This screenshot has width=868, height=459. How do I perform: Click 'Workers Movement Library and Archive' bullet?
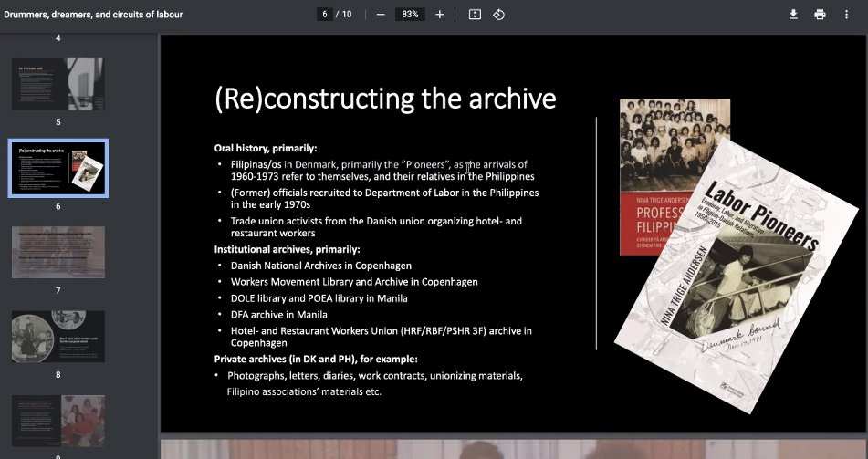tap(354, 282)
